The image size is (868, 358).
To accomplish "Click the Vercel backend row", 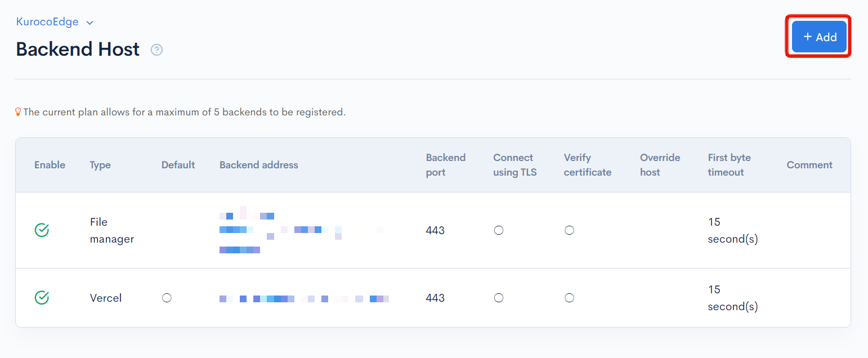I will pyautogui.click(x=394, y=297).
